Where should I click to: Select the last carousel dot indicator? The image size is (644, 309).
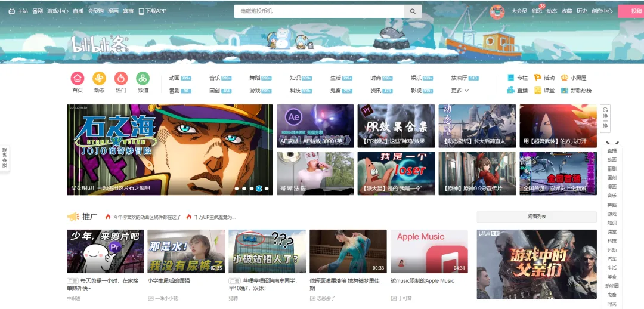pyautogui.click(x=267, y=189)
